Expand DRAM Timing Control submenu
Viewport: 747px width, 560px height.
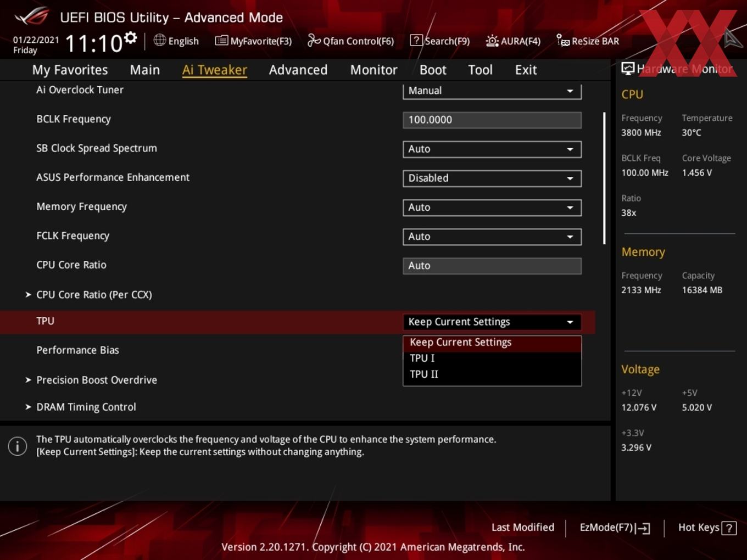point(86,407)
